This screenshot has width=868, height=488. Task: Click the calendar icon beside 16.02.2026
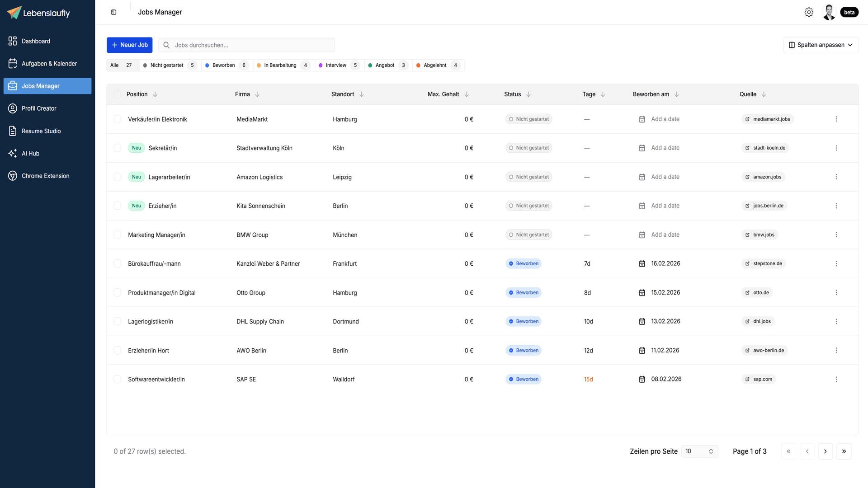642,263
